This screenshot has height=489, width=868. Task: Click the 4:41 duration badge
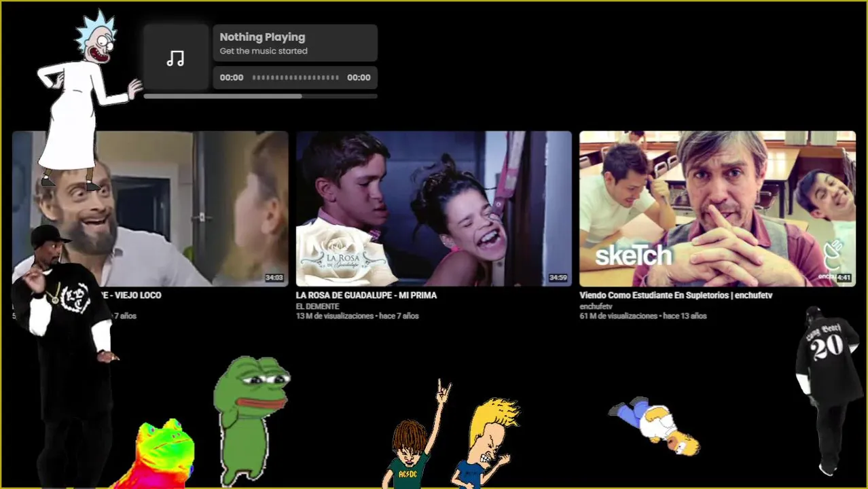844,278
